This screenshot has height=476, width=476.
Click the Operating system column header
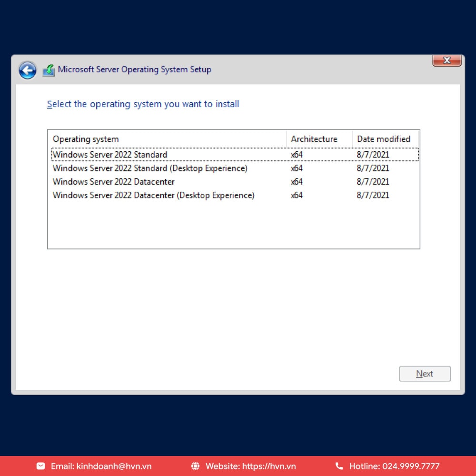coord(167,139)
